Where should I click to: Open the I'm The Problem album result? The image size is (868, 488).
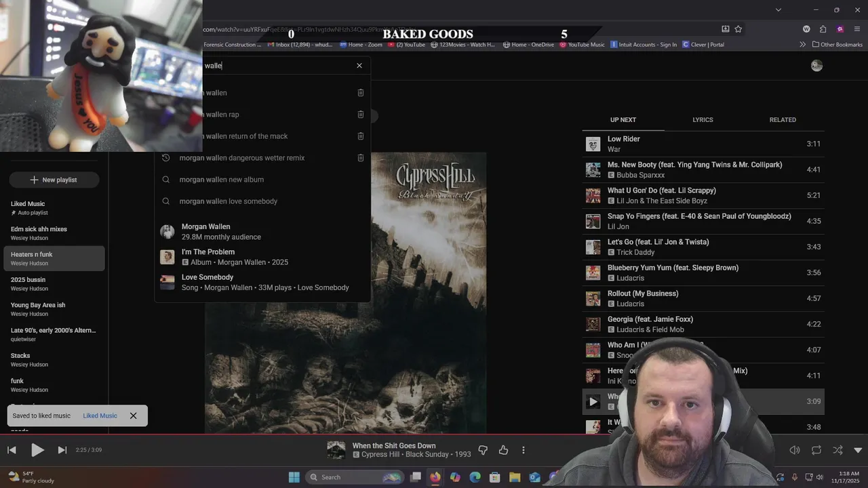tap(263, 257)
